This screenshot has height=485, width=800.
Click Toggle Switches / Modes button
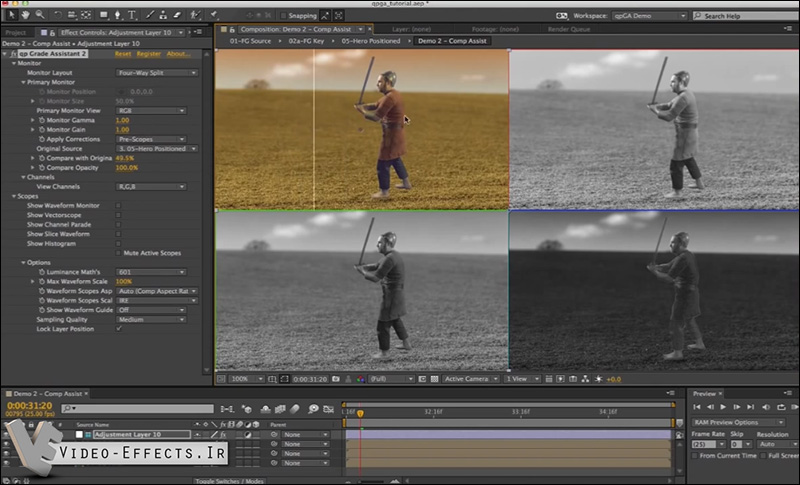pyautogui.click(x=229, y=481)
